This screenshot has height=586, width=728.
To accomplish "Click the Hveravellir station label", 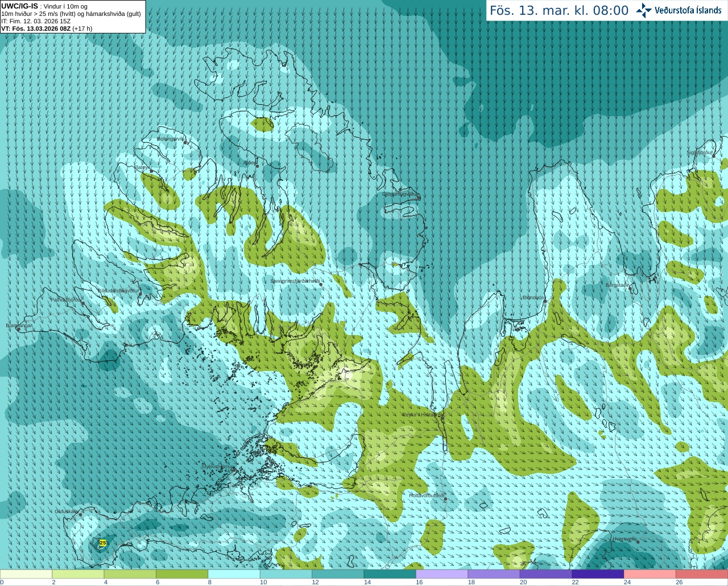I will (x=624, y=538).
